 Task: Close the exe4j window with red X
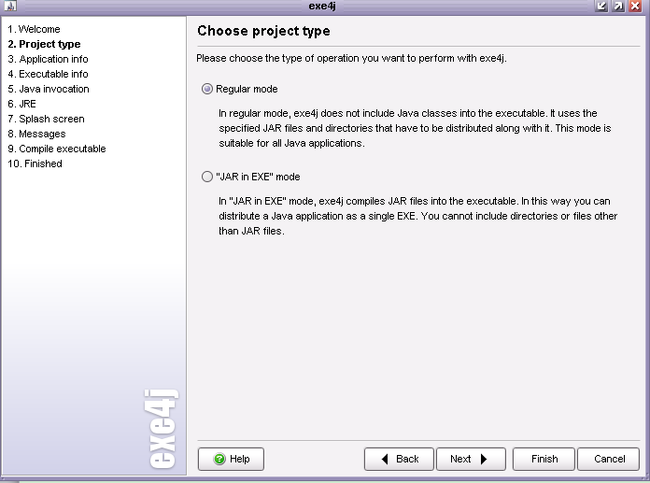(635, 6)
